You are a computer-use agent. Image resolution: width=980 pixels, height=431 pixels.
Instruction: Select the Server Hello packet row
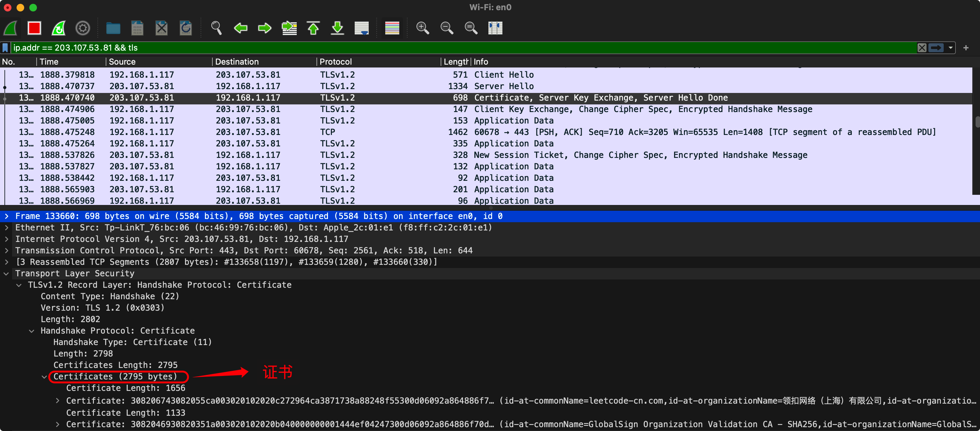(x=487, y=86)
